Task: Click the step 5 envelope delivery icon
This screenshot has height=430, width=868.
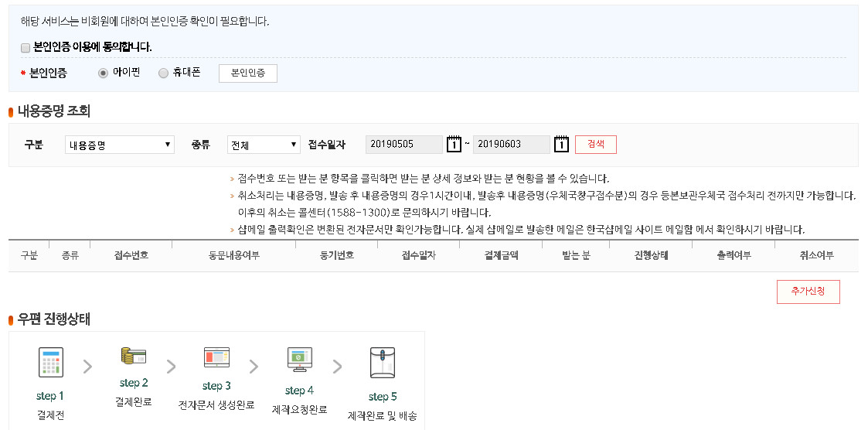Action: pos(383,363)
